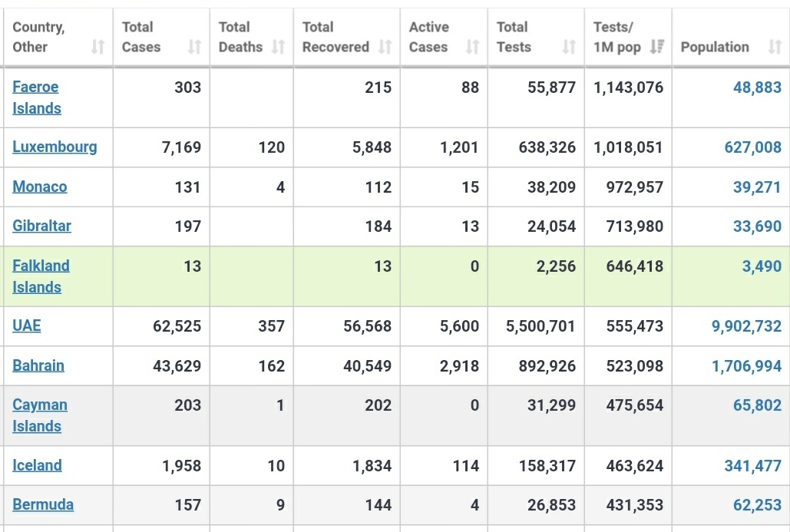
Task: Select UAE total cases 62,525
Action: pyautogui.click(x=177, y=326)
